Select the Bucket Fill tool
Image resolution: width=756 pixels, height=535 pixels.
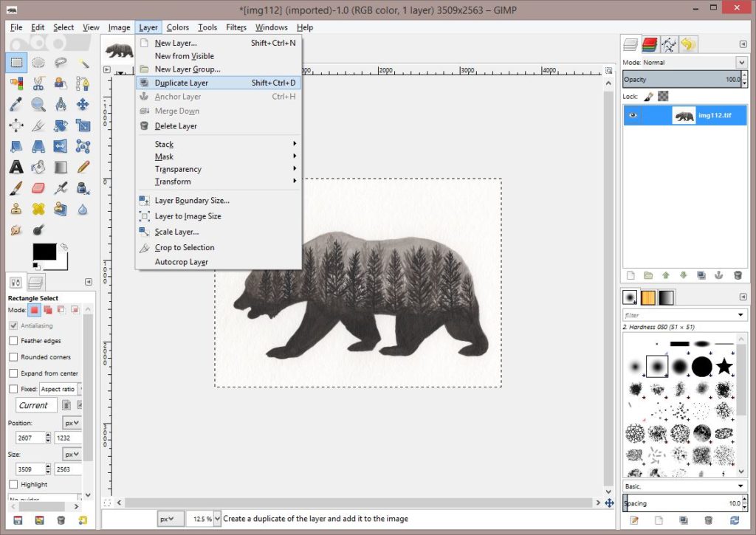(x=38, y=167)
